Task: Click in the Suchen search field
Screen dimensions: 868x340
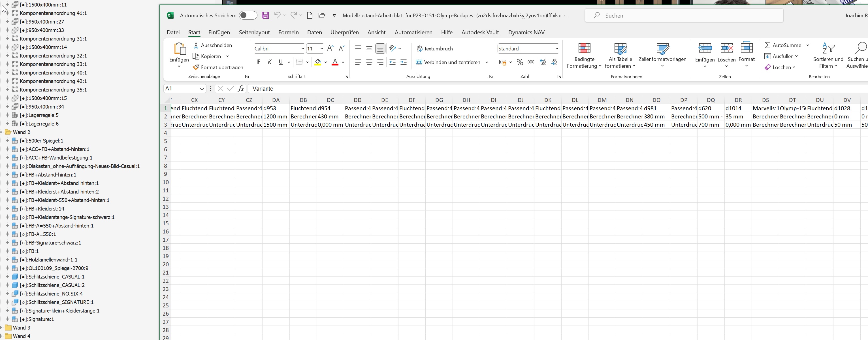Action: tap(684, 16)
